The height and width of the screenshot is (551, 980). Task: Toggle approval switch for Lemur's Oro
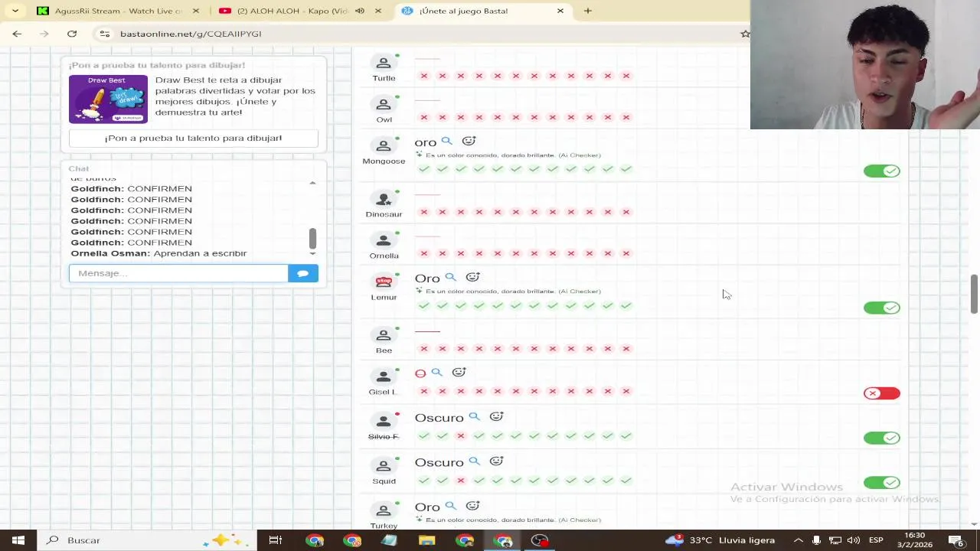click(882, 308)
